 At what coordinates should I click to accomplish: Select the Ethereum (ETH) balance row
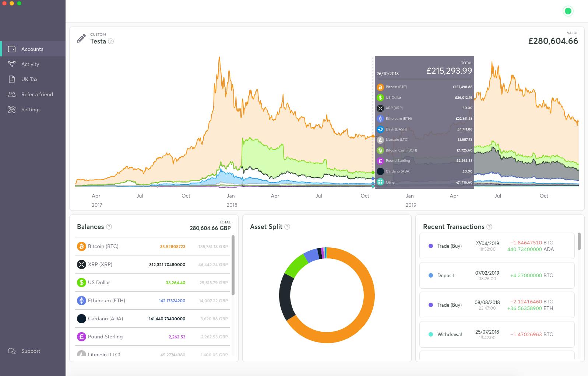[x=152, y=300]
